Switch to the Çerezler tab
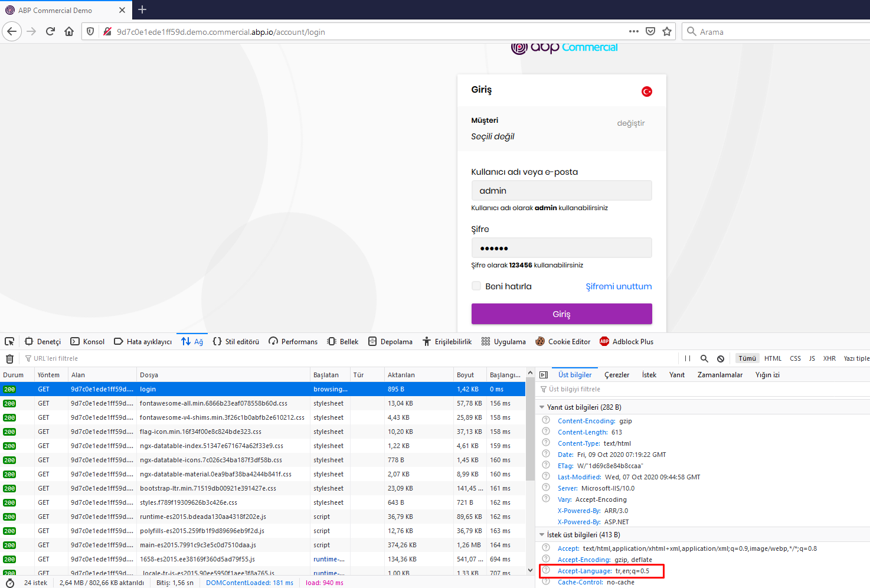The width and height of the screenshot is (870, 588). (x=617, y=375)
